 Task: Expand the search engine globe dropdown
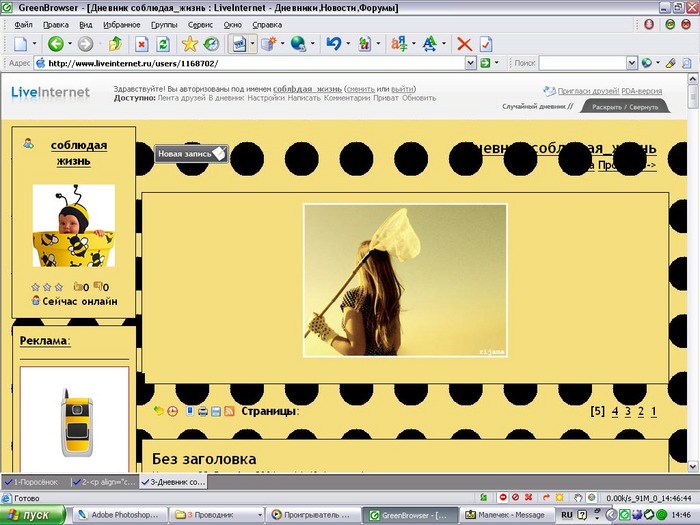point(658,63)
